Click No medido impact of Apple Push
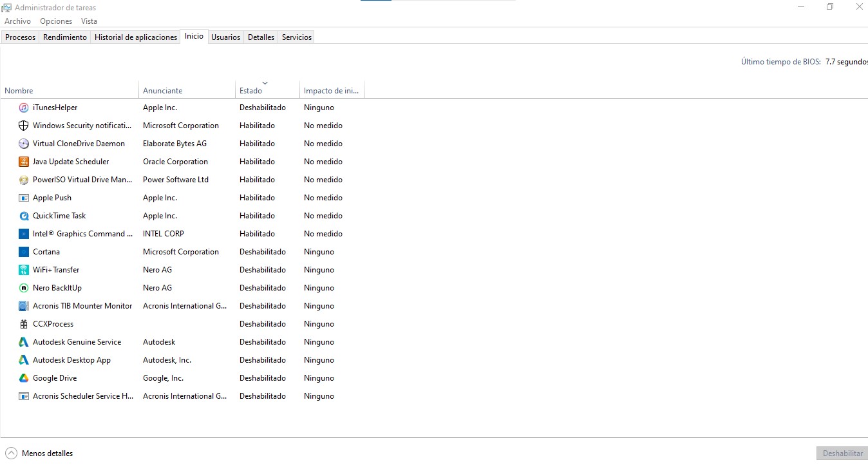The image size is (868, 467). 323,198
